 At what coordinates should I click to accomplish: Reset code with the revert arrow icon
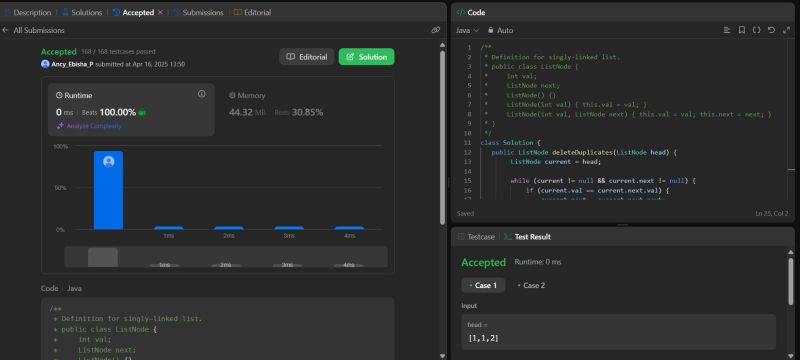[771, 30]
